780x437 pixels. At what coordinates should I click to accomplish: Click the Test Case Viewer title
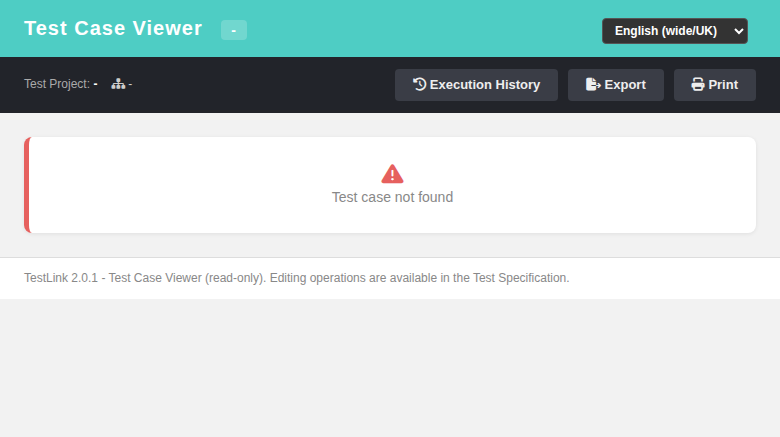pyautogui.click(x=113, y=28)
